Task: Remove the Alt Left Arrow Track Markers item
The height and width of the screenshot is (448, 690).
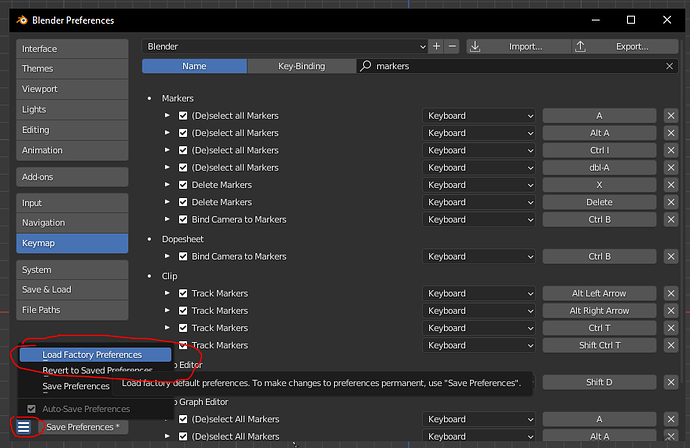Action: pos(671,294)
